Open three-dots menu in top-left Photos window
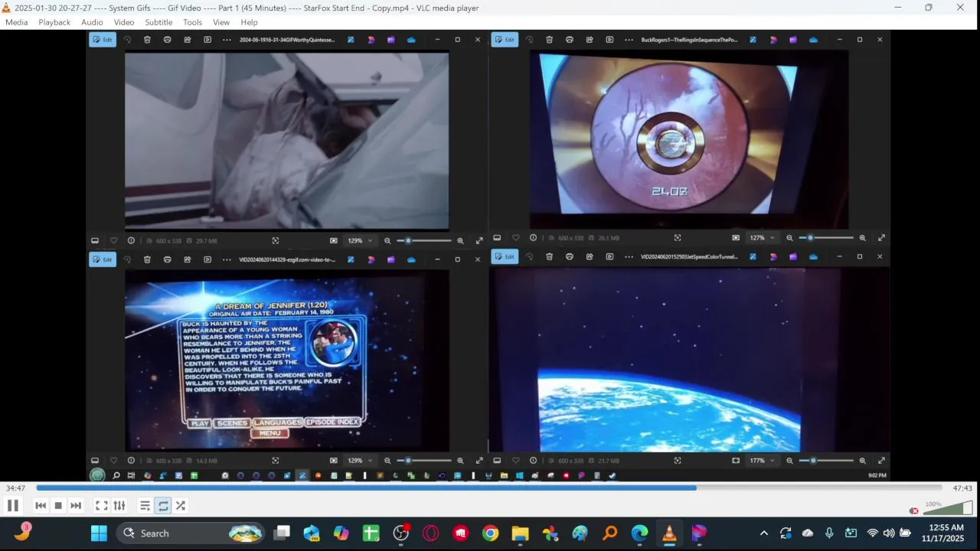The width and height of the screenshot is (980, 551). pos(227,40)
